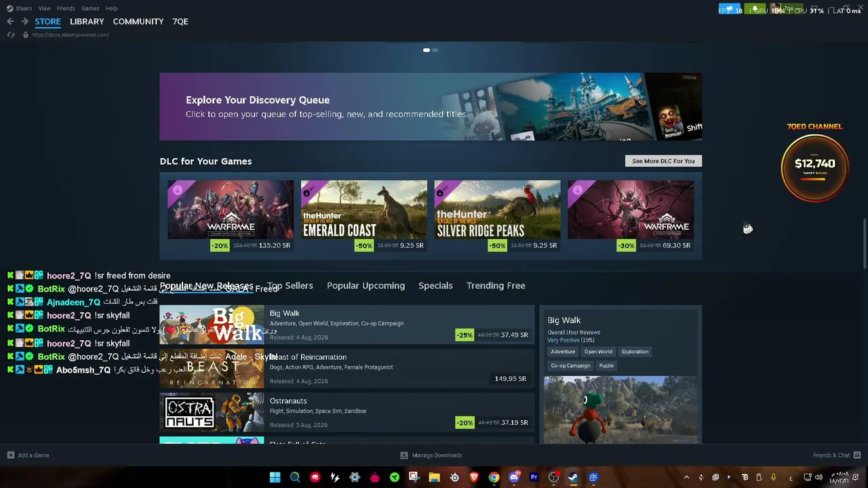Go forward using the Steam forward arrow
The height and width of the screenshot is (488, 868).
click(x=24, y=22)
